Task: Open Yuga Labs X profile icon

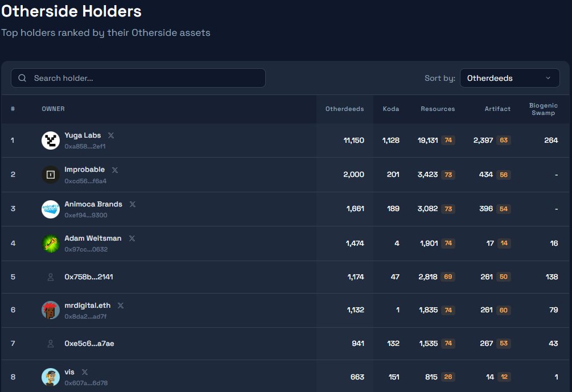Action: point(111,135)
